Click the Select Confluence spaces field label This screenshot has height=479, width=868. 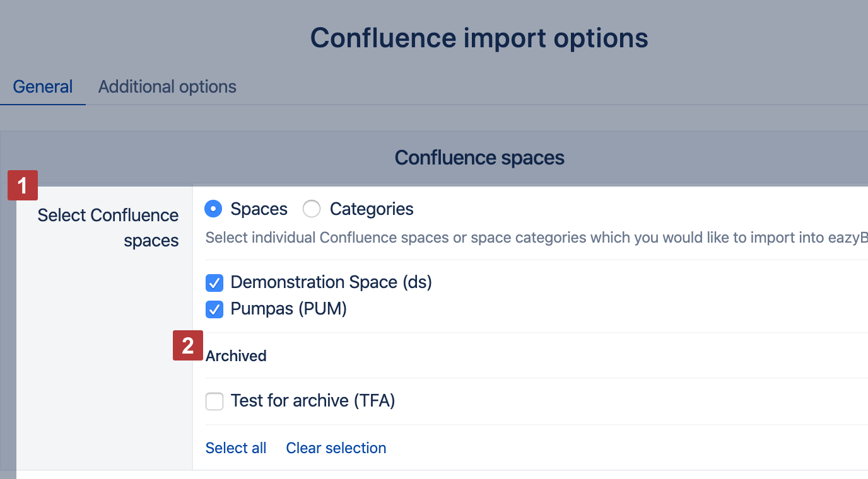coord(108,228)
